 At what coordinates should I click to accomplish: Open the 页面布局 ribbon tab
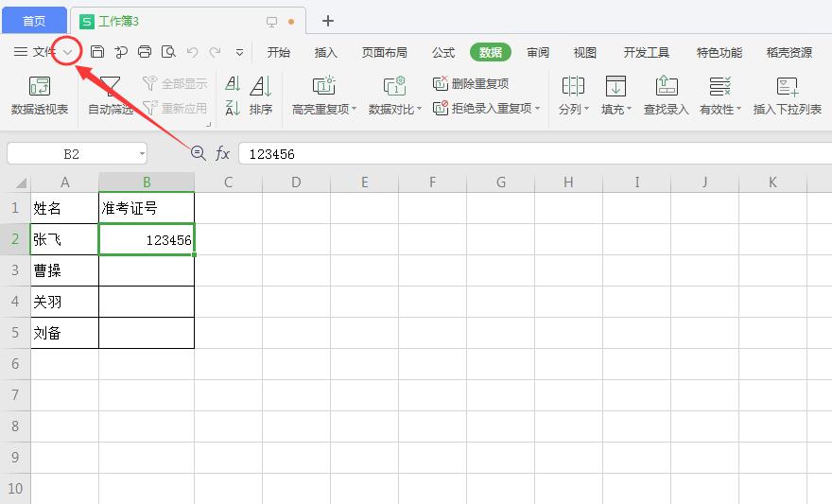click(x=384, y=52)
